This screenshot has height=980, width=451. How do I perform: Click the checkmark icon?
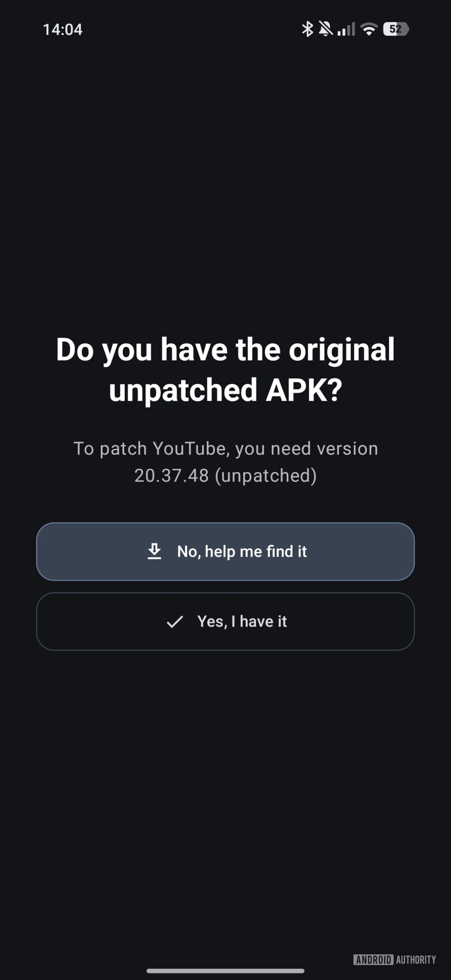(175, 622)
